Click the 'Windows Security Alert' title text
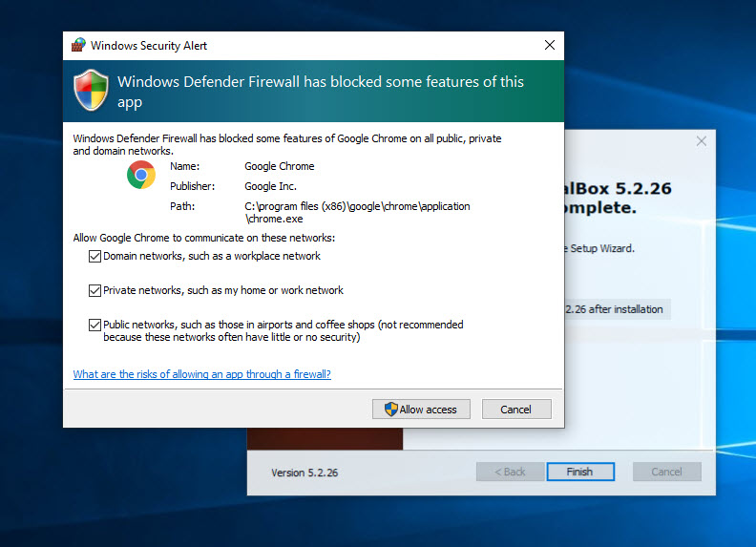Screen dimensions: 756x547 [x=149, y=45]
